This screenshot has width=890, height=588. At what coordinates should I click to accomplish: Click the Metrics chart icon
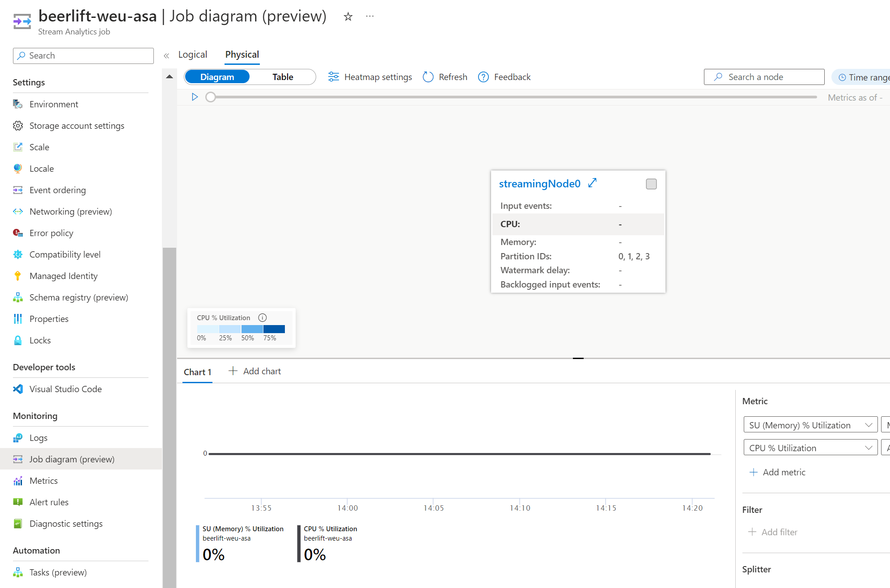point(18,481)
